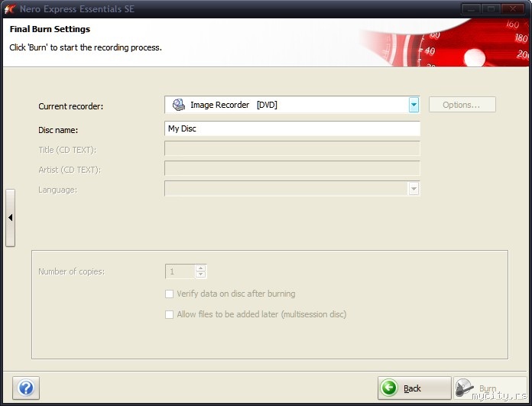Go to previous step with Back button
Screen dimensions: 532x406
pos(414,388)
